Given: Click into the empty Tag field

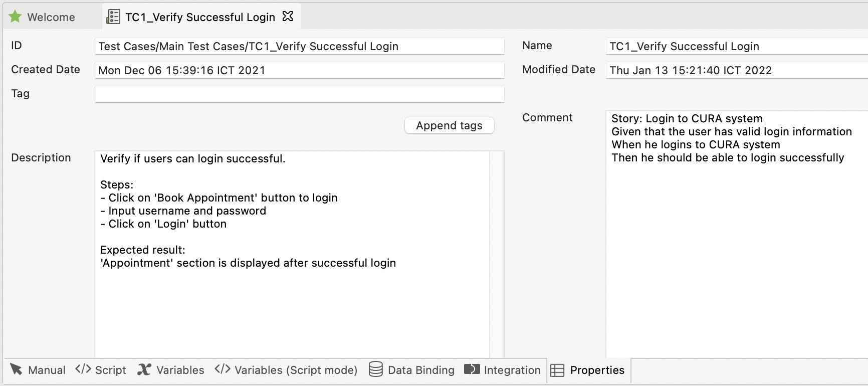Looking at the screenshot, I should 299,94.
